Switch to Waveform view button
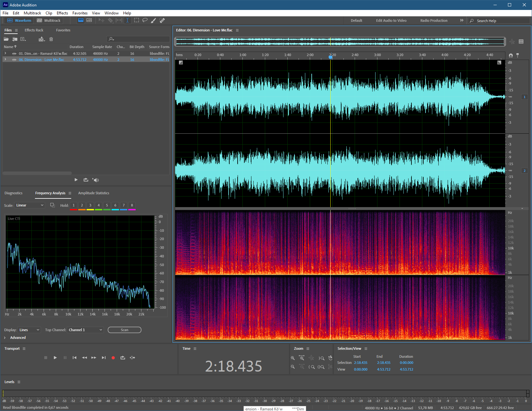The width and height of the screenshot is (532, 411). pyautogui.click(x=19, y=21)
